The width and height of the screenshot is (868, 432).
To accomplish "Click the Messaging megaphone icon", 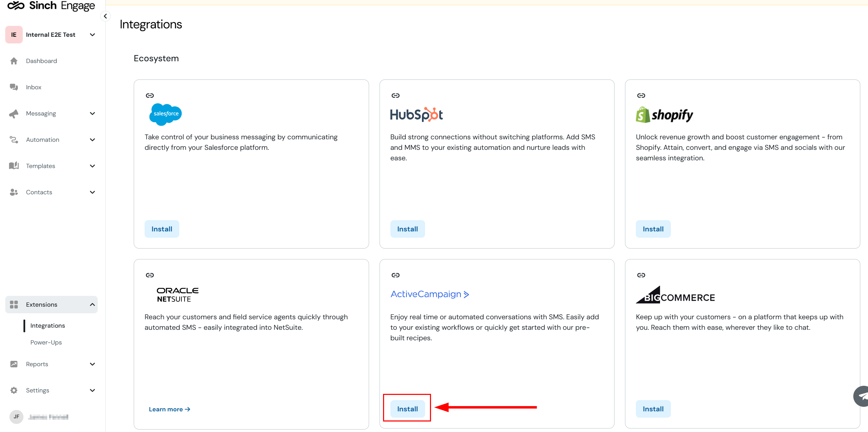I will pos(14,113).
